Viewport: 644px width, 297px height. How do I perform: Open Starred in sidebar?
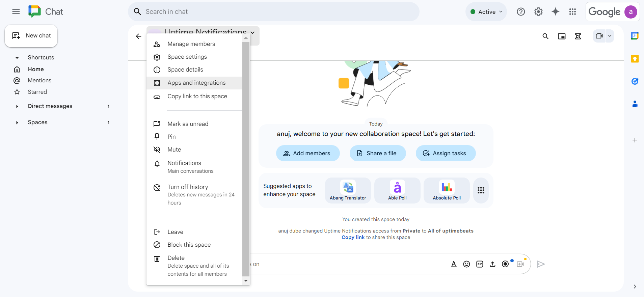[x=37, y=92]
